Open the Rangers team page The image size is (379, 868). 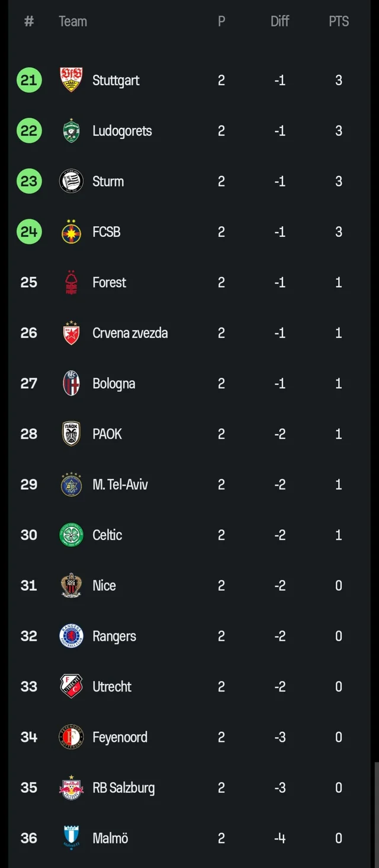coord(114,636)
